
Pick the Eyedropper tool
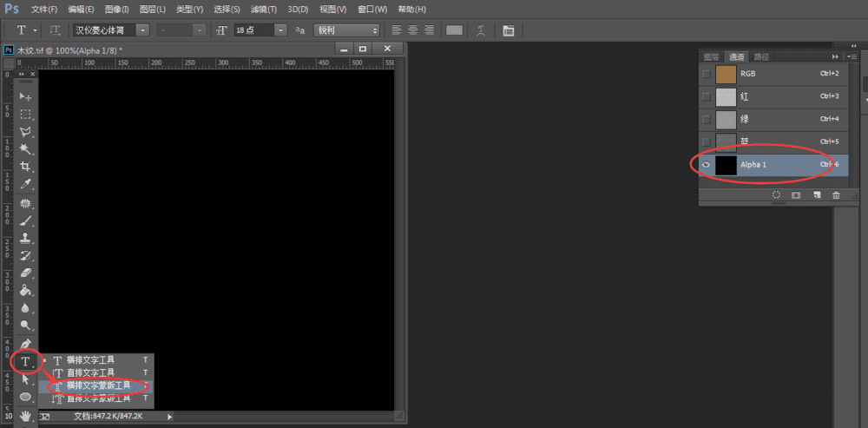[x=26, y=184]
